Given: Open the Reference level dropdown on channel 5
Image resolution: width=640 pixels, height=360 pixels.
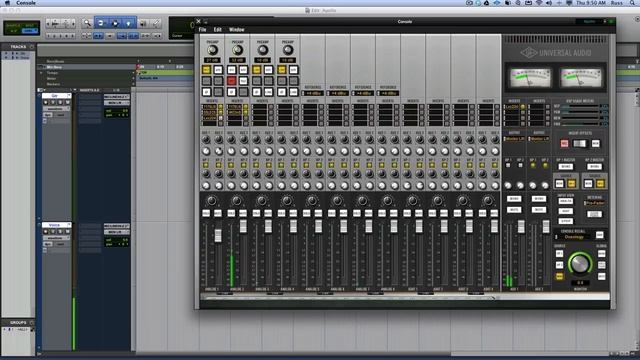Looking at the screenshot, I should [313, 93].
